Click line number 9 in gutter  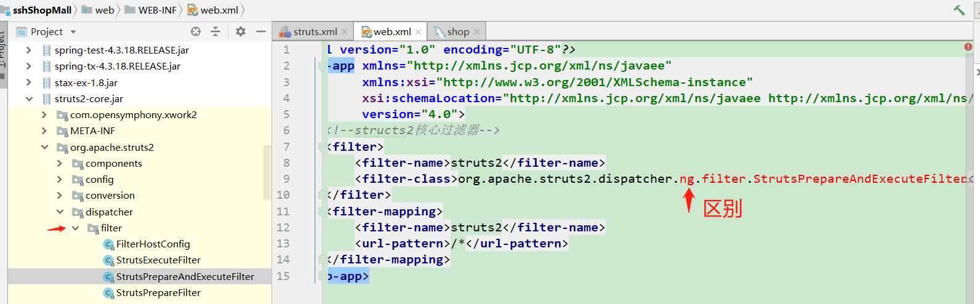point(286,179)
